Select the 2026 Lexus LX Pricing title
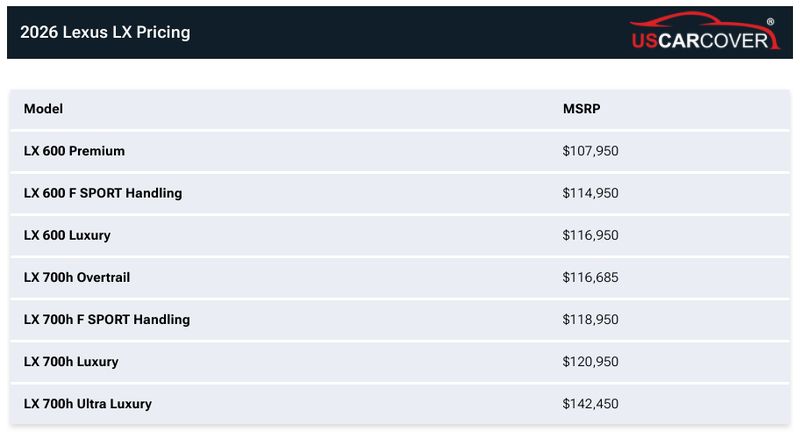 105,32
